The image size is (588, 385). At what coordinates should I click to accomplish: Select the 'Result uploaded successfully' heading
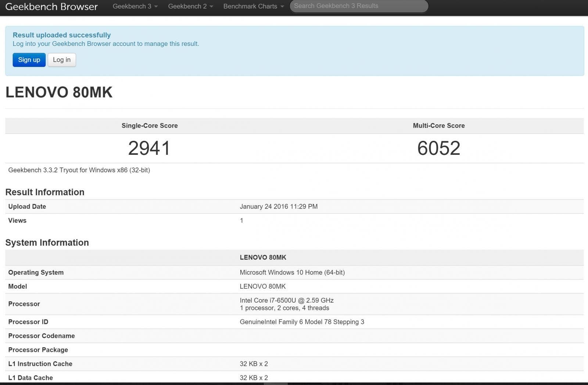62,35
